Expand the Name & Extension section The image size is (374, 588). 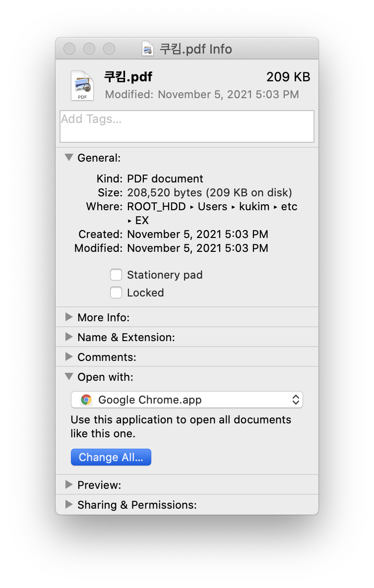pos(68,337)
